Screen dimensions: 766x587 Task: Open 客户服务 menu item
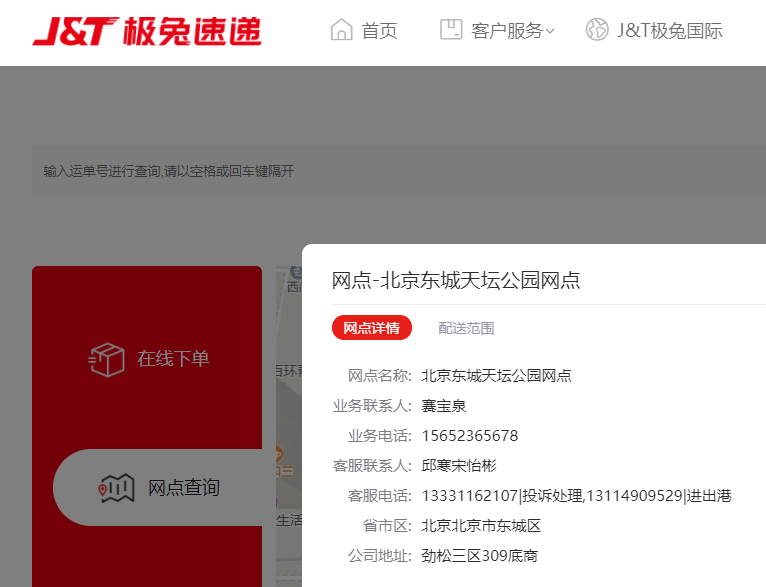(507, 31)
